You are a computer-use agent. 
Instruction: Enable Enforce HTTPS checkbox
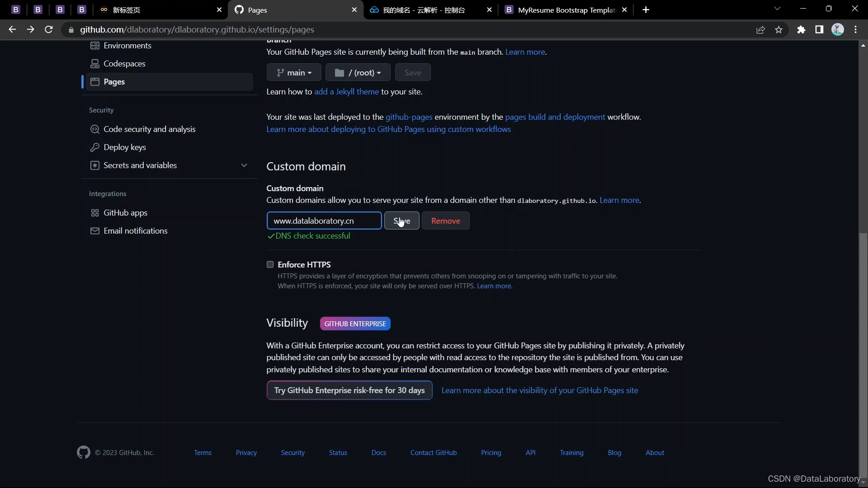[270, 265]
